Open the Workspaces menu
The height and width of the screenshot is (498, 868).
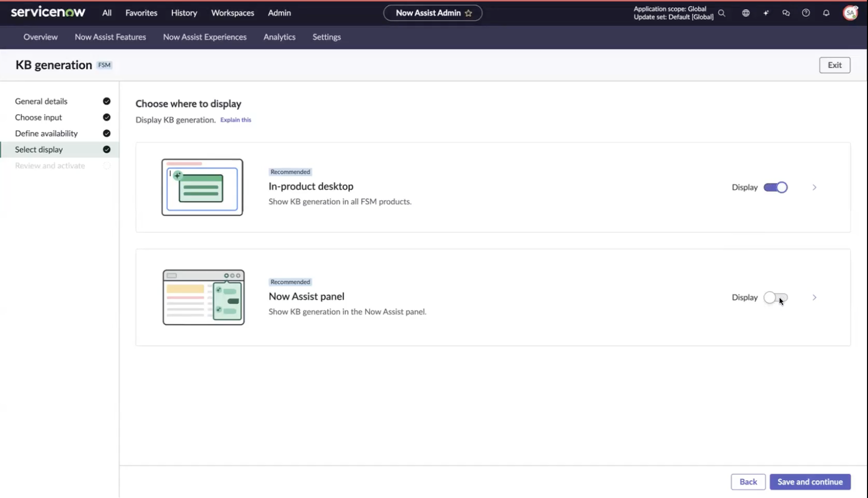pos(233,13)
